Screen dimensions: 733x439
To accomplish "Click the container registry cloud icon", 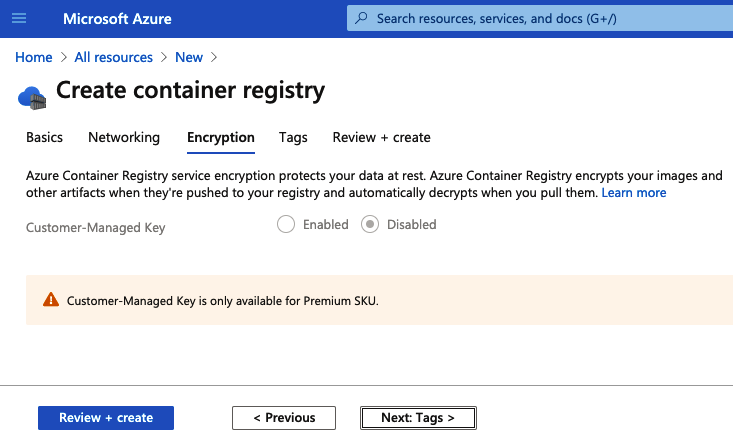I will coord(32,96).
